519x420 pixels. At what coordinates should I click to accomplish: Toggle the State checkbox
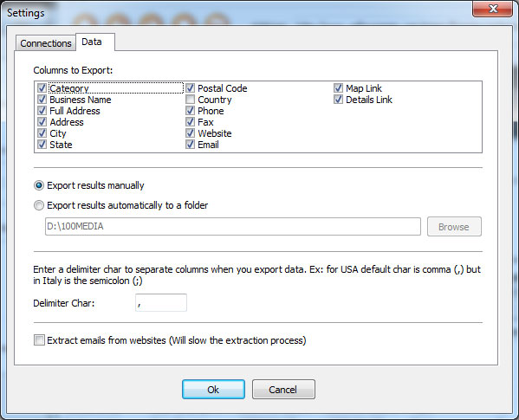coord(42,145)
